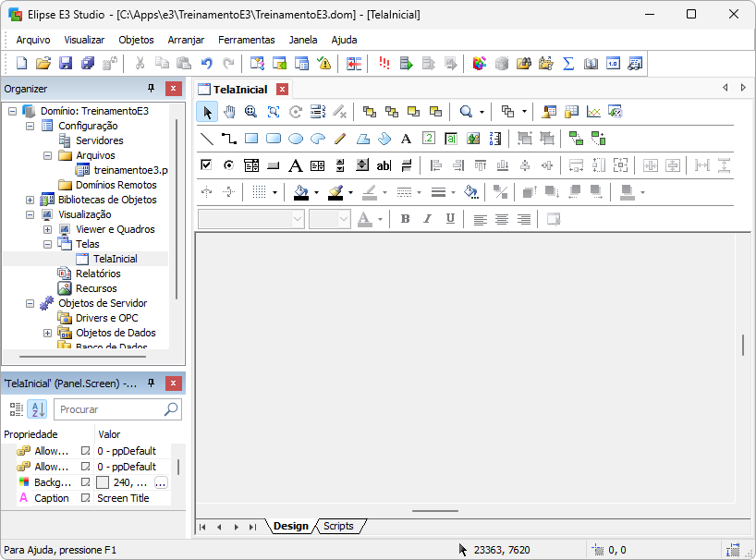Insert a CheckBox control from toolbar
Viewport: 756px width, 560px height.
click(x=207, y=165)
